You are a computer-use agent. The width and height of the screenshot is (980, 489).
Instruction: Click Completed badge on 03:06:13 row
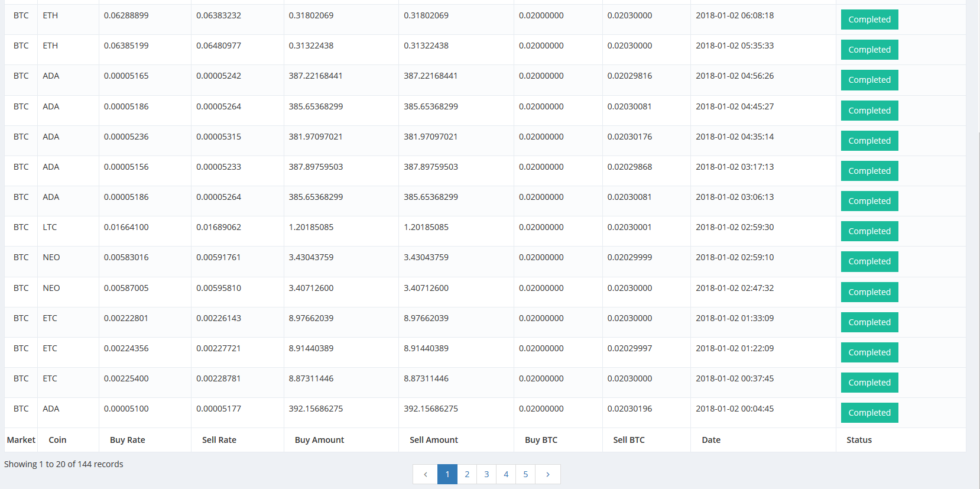click(869, 201)
